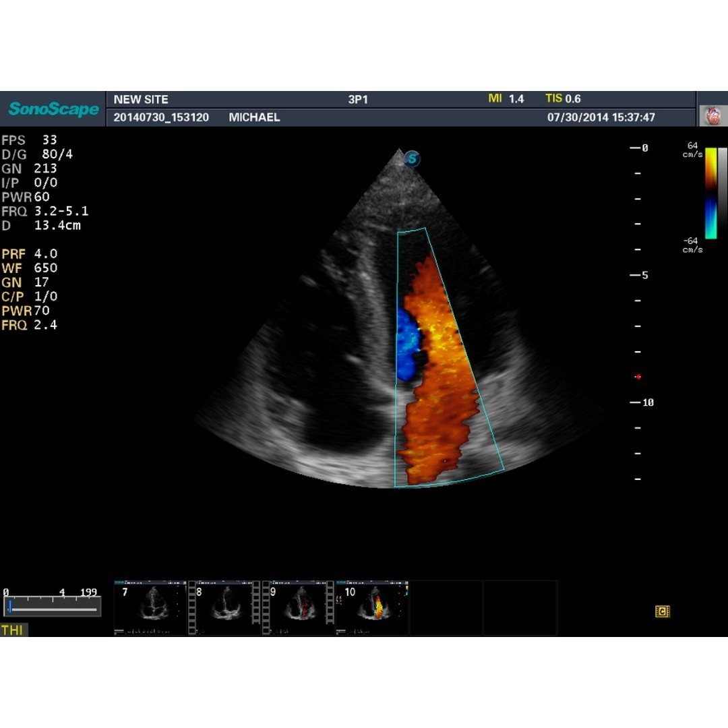Open color Doppler thumbnail number 10
Screen dimensions: 728x728
[372, 607]
